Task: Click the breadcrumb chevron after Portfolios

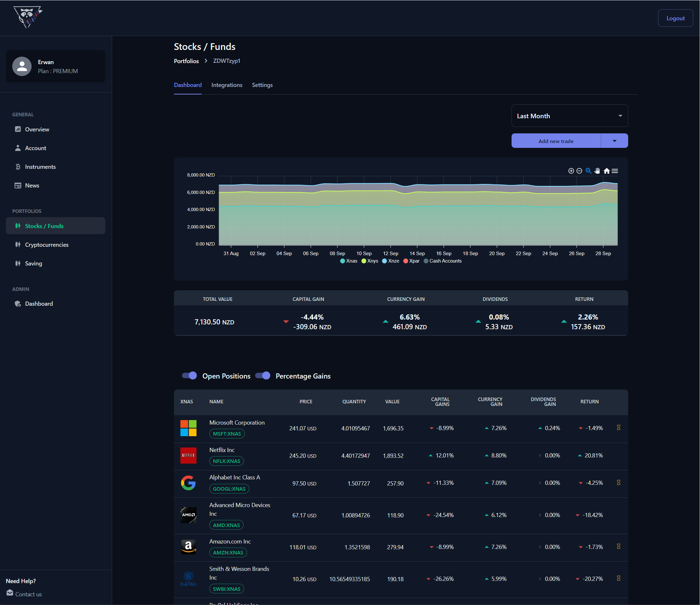Action: click(x=206, y=61)
